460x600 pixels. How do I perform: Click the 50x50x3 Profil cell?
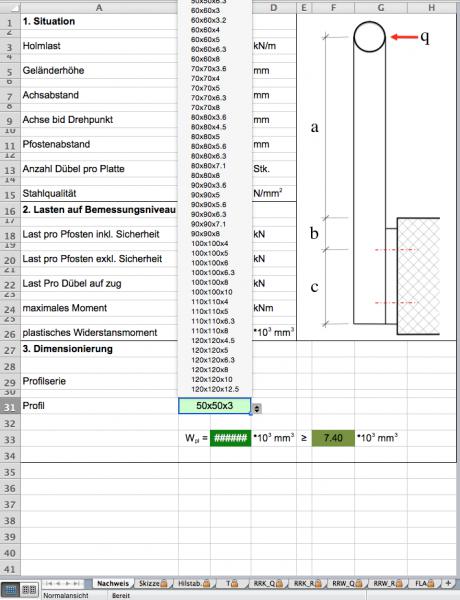(215, 406)
